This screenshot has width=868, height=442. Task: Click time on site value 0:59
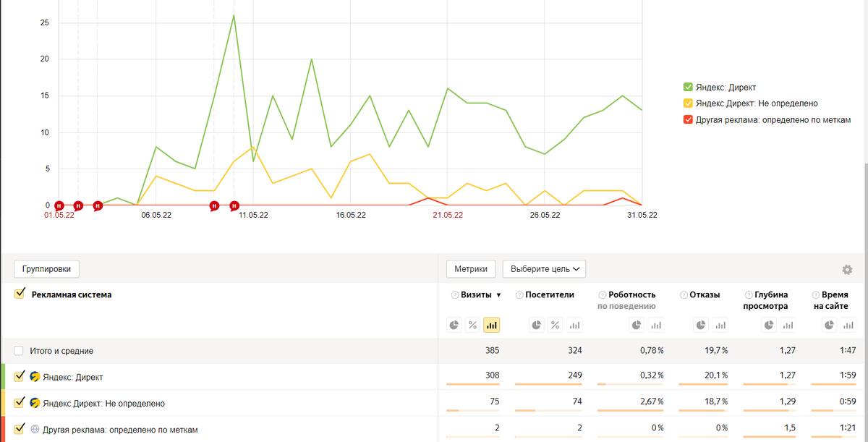846,402
